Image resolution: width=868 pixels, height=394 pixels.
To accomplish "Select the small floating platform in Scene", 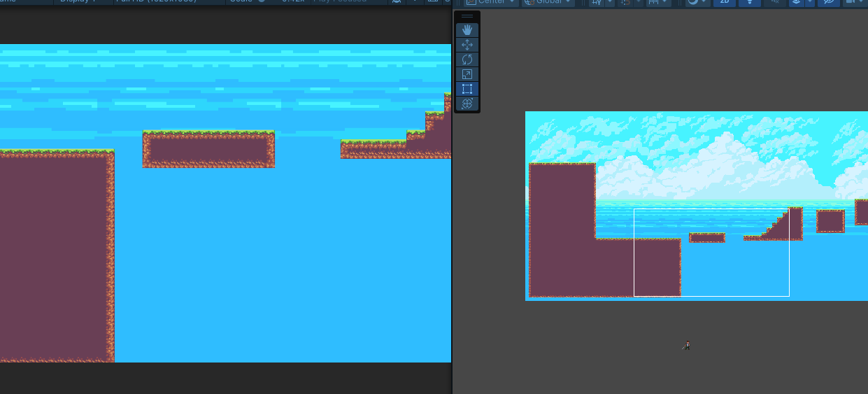I will (707, 238).
